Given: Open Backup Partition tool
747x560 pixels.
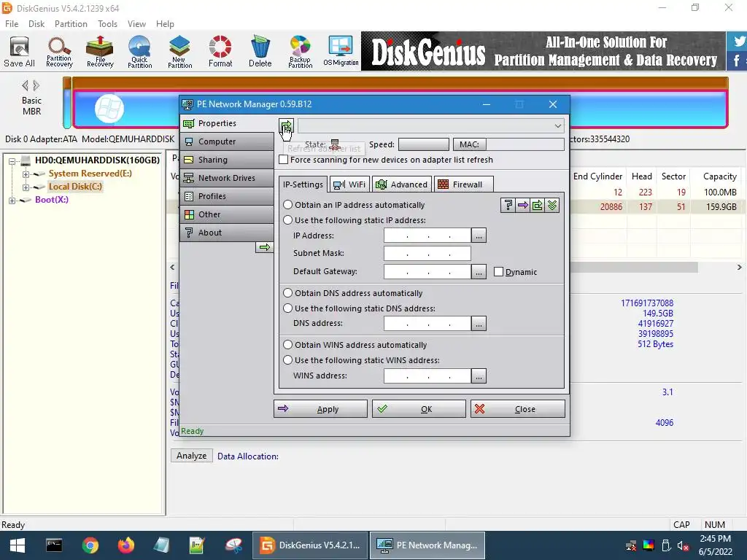Looking at the screenshot, I should (x=300, y=52).
